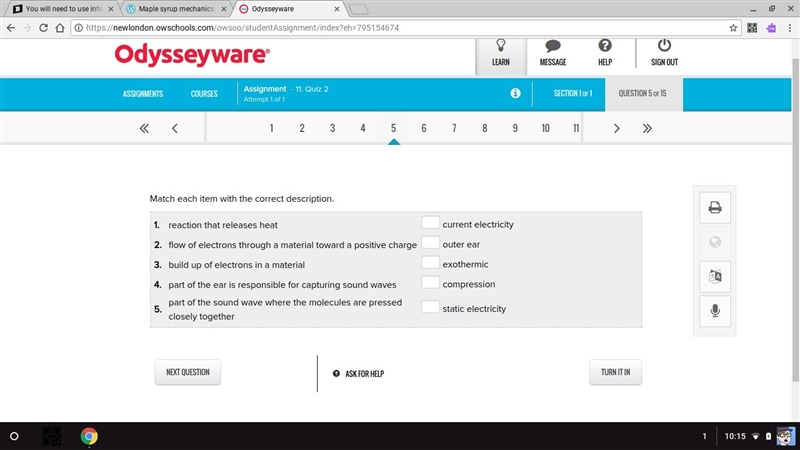Screen dimensions: 800x450
Task: Click the Odysseyware logo
Action: [192, 55]
